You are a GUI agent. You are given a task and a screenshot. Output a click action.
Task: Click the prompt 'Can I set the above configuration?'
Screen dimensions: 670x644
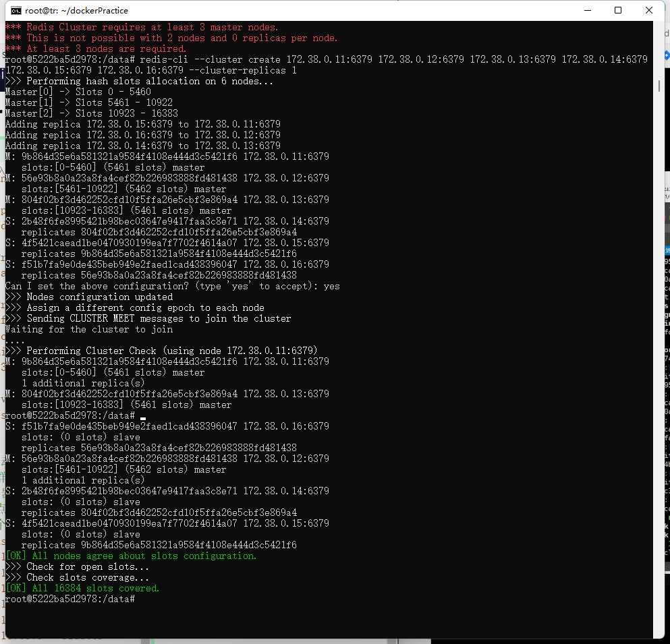point(97,286)
